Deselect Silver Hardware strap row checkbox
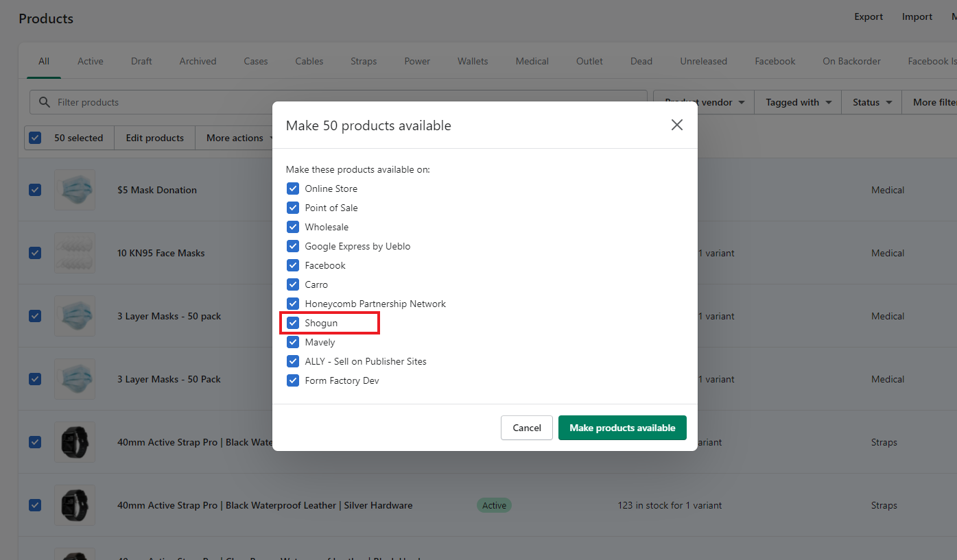Viewport: 957px width, 560px height. (35, 505)
